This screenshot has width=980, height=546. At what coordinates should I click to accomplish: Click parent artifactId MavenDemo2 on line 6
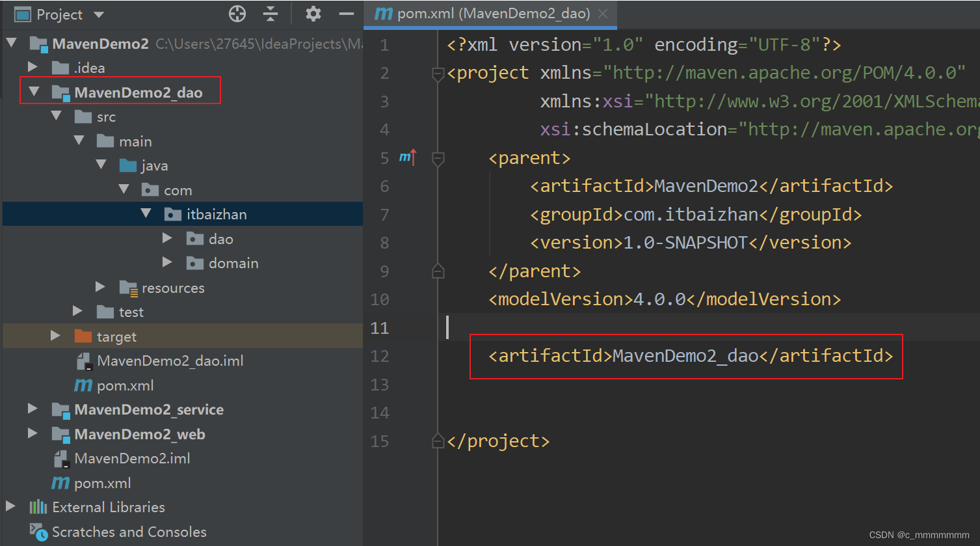coord(706,186)
